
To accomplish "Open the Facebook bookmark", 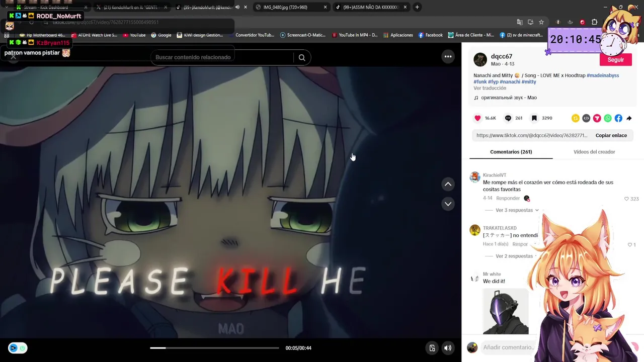I will [x=430, y=35].
